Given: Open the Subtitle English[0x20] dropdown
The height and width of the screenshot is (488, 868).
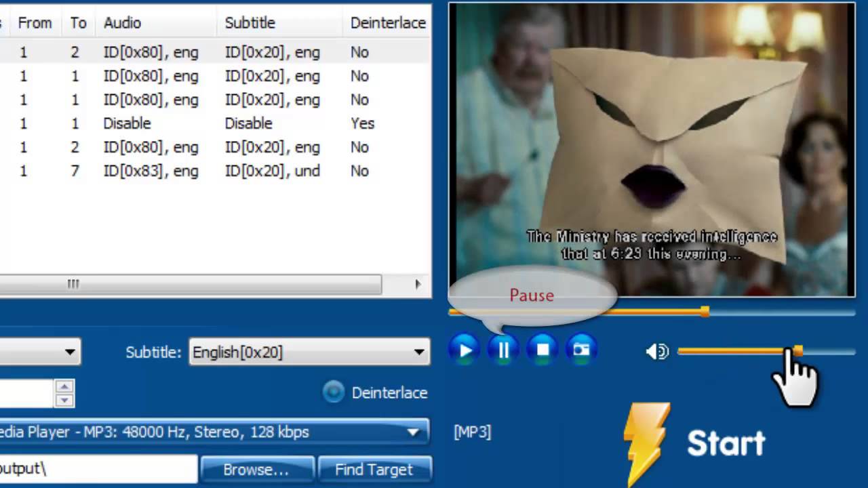Looking at the screenshot, I should (309, 352).
